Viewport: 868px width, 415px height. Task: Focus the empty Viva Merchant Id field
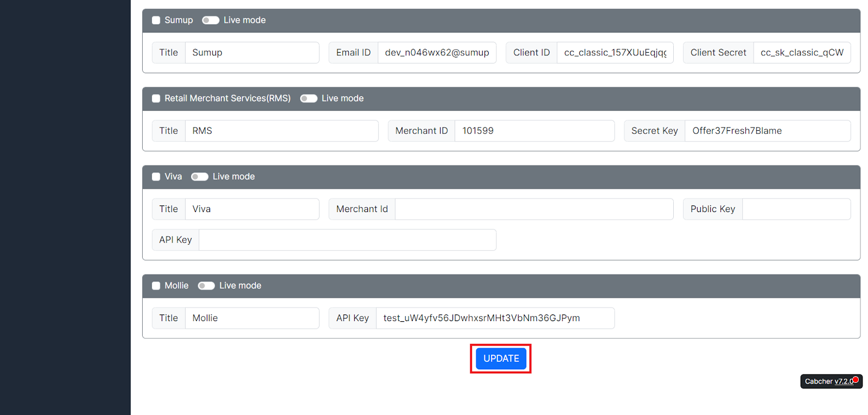[x=534, y=209]
